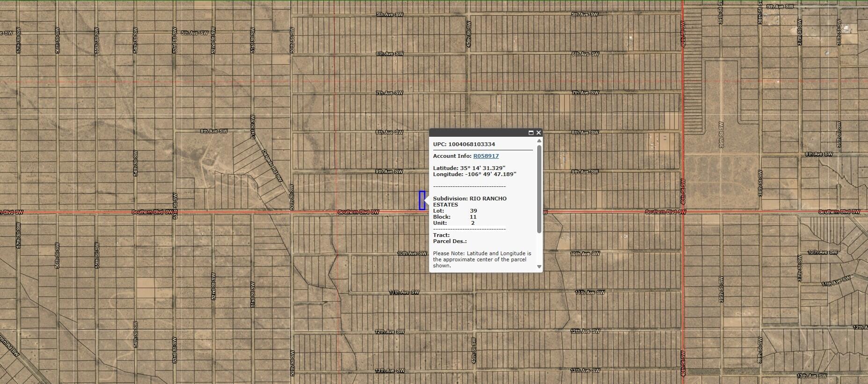Click the Lot 39 row in popup

(454, 211)
